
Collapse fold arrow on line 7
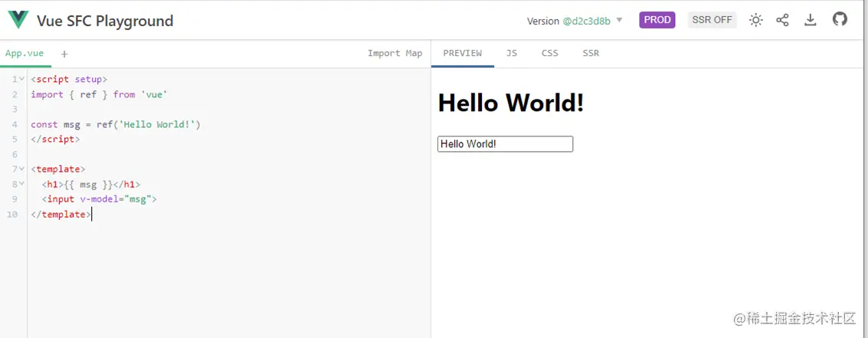(x=21, y=169)
